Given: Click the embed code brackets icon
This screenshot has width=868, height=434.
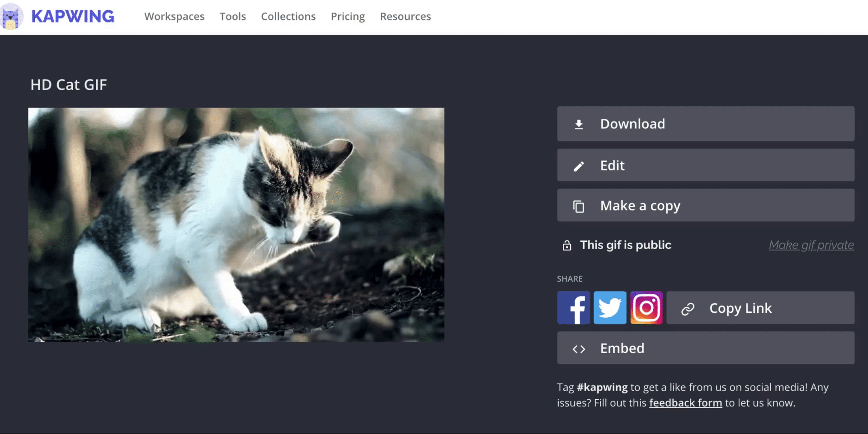Looking at the screenshot, I should point(579,349).
